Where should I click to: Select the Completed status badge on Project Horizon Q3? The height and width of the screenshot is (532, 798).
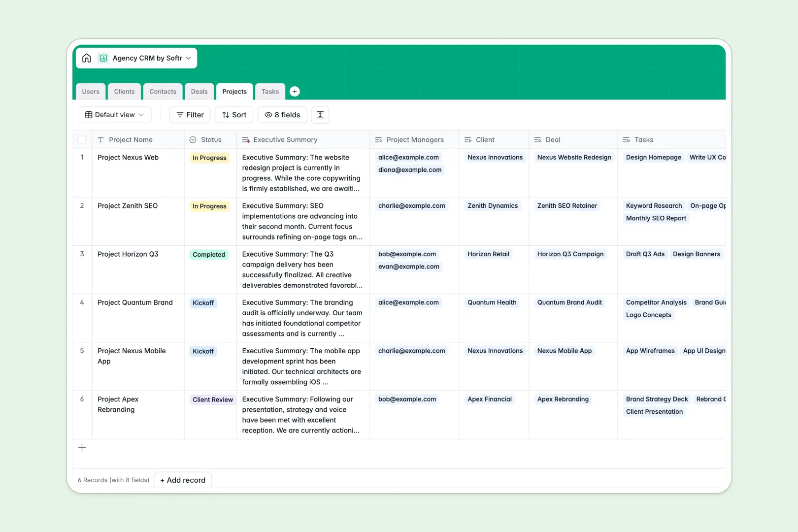tap(209, 254)
